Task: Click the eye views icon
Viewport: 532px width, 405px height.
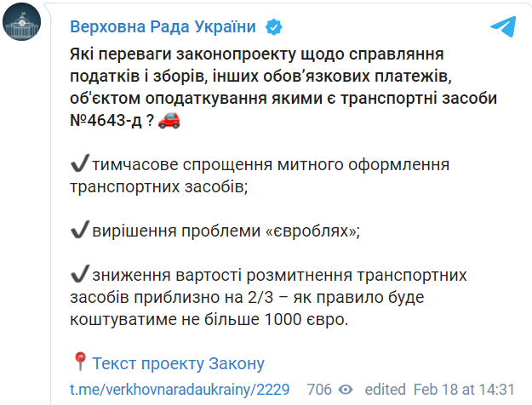Action: tap(346, 390)
